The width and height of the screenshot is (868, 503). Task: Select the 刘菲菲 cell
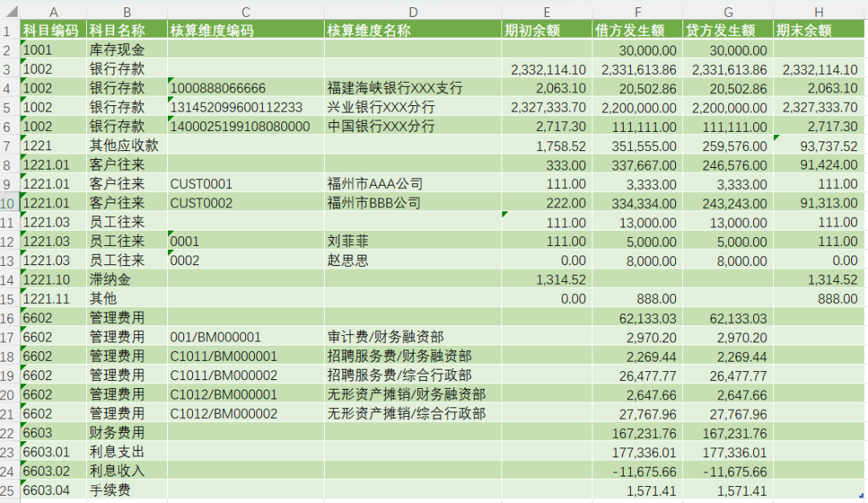click(413, 241)
